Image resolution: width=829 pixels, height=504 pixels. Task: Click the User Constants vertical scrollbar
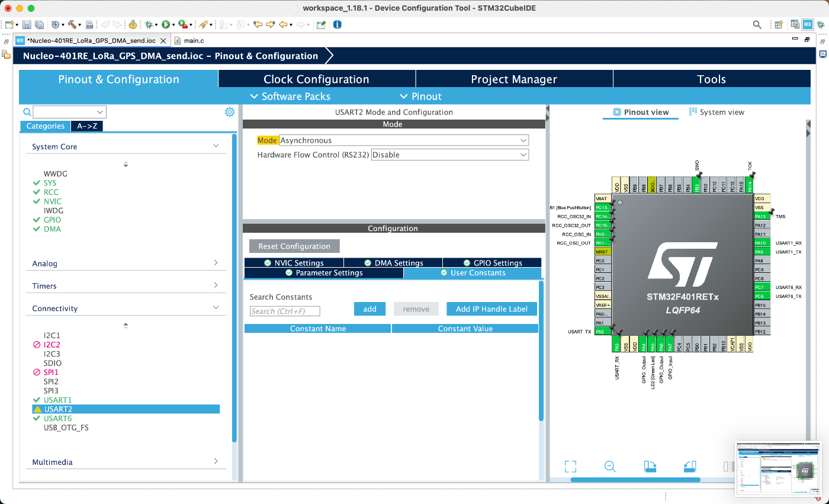[541, 351]
